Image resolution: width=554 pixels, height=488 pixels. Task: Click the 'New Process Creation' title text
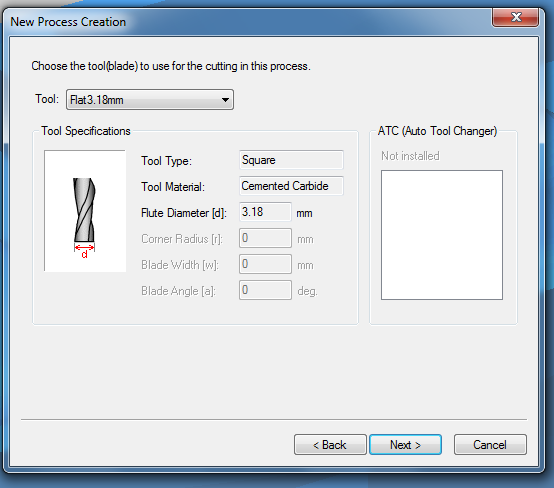pos(68,22)
